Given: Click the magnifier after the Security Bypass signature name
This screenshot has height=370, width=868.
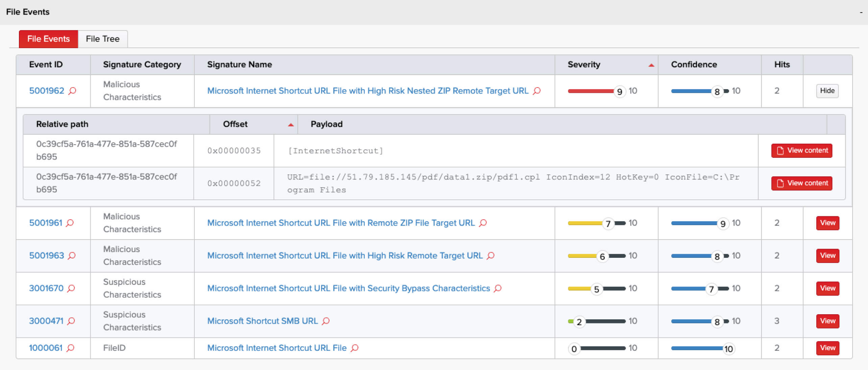Looking at the screenshot, I should tap(497, 288).
